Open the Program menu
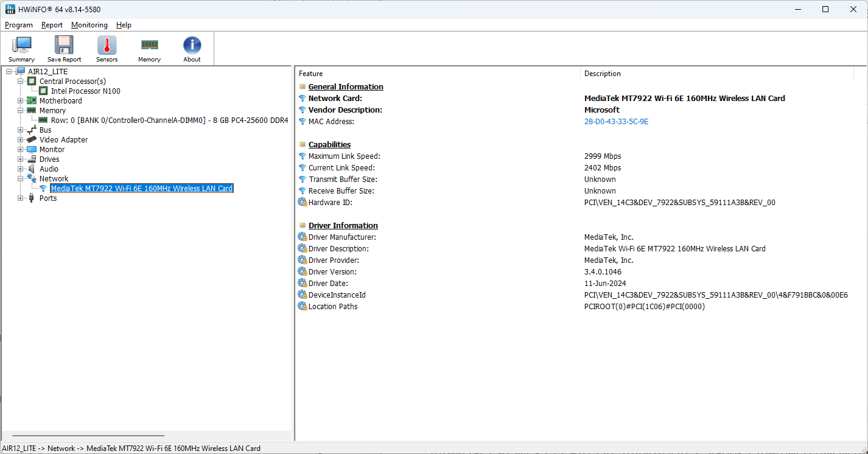 point(19,25)
